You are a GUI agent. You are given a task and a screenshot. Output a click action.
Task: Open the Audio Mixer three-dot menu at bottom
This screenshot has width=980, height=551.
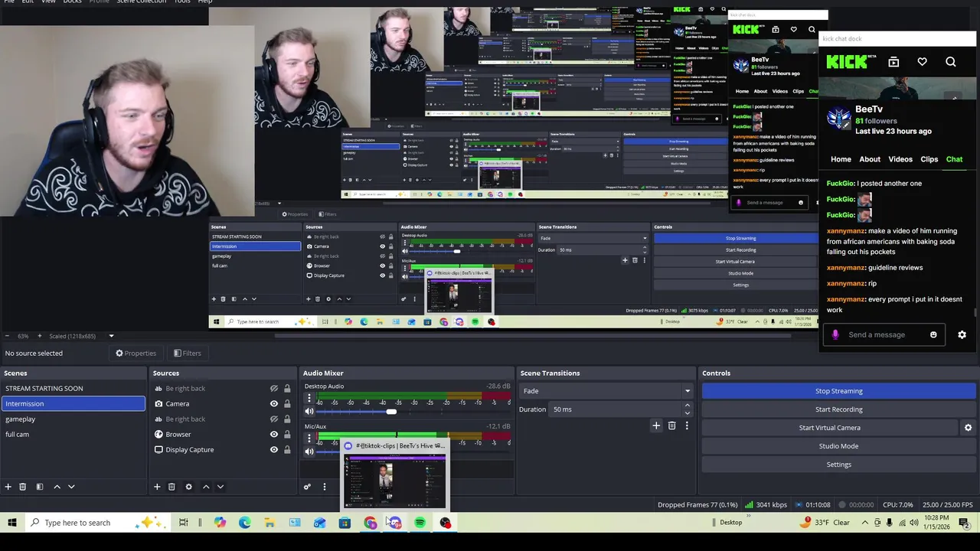pos(324,487)
